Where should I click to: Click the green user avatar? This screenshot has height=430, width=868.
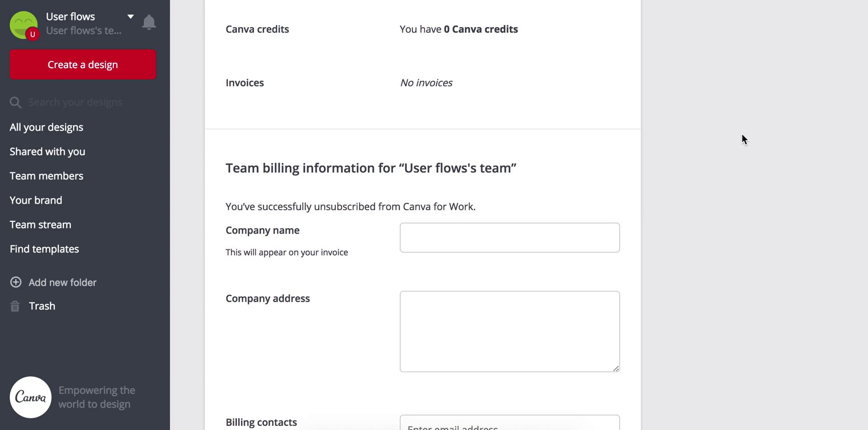pyautogui.click(x=23, y=24)
